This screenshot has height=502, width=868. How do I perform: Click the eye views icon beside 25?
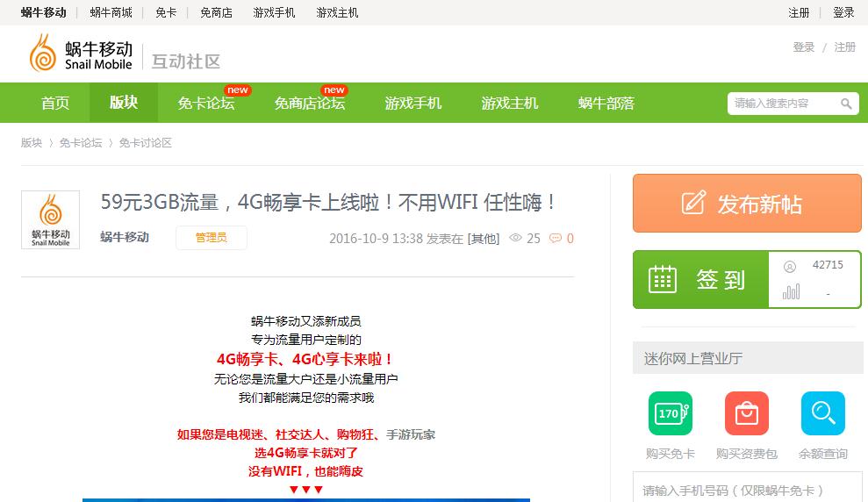515,238
